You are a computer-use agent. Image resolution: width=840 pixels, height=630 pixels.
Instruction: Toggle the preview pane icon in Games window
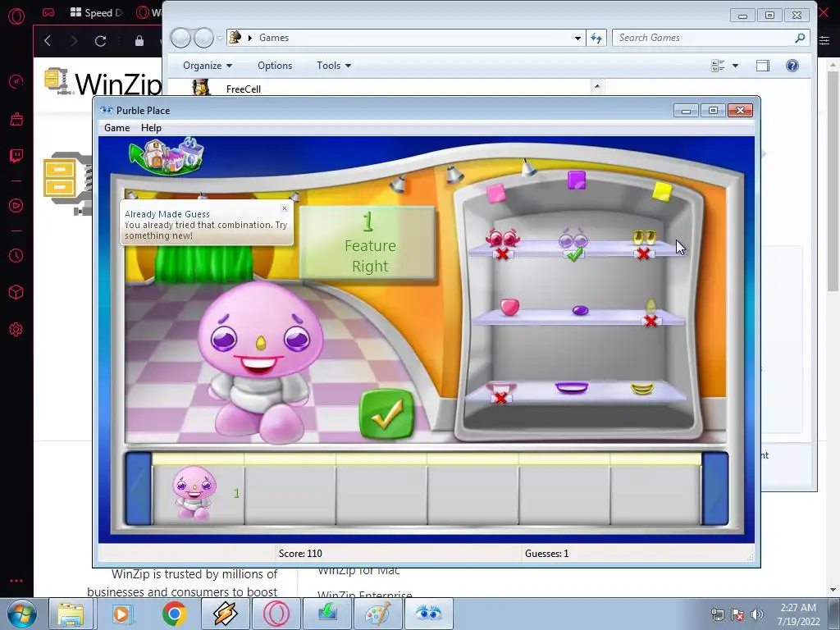click(763, 66)
